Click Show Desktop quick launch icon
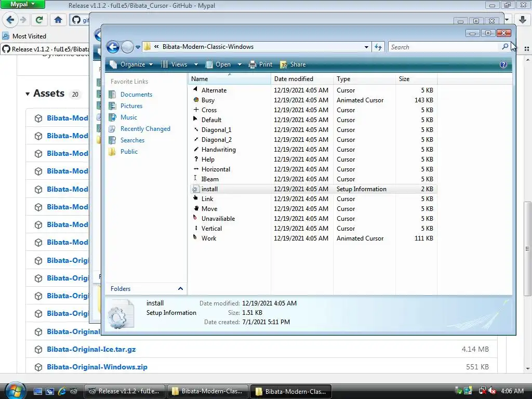Image resolution: width=532 pixels, height=399 pixels. pos(37,391)
